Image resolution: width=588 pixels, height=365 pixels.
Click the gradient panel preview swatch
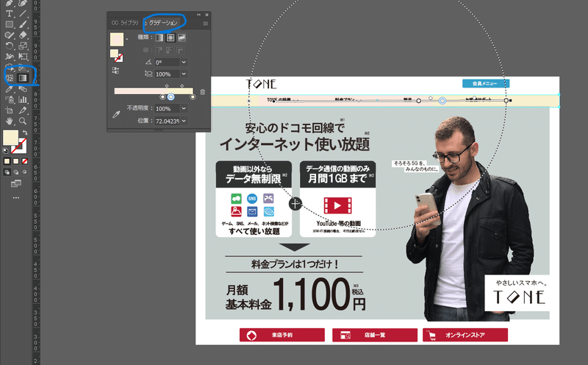(x=117, y=40)
